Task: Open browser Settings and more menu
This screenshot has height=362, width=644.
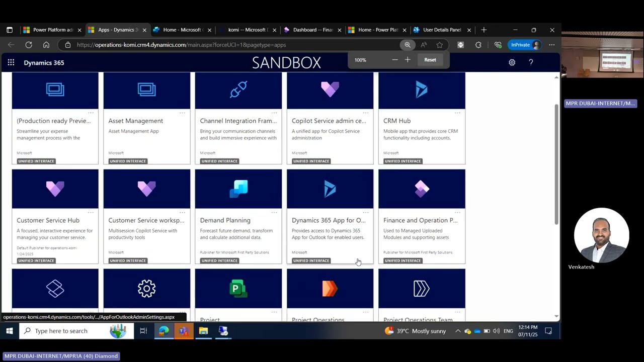Action: tap(552, 45)
